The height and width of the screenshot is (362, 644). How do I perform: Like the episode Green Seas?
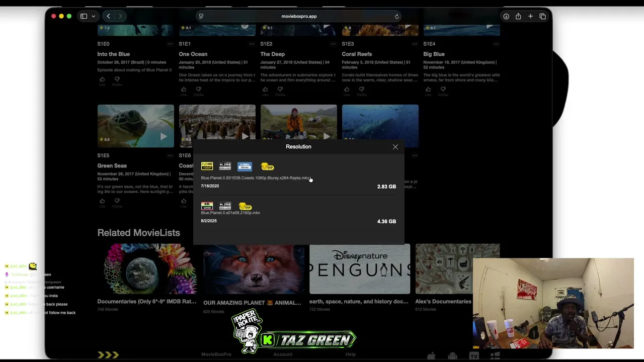[102, 202]
